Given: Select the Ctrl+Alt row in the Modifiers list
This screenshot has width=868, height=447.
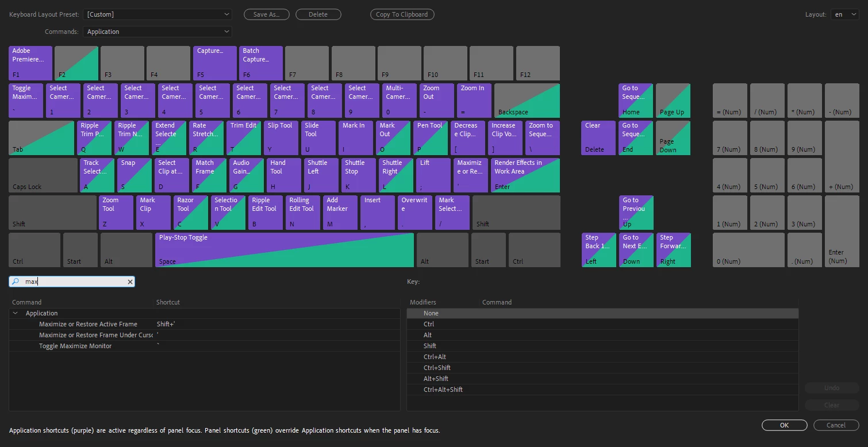Looking at the screenshot, I should pos(602,357).
